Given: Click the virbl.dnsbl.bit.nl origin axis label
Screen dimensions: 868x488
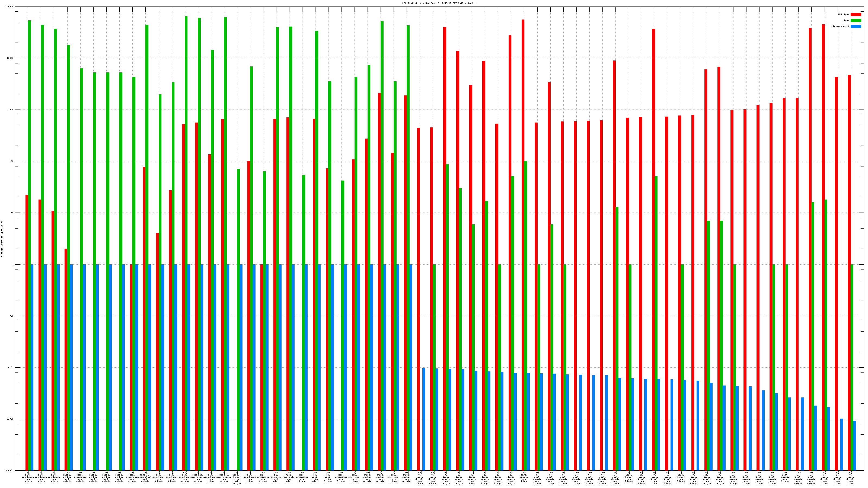Looking at the screenshot, I should click(x=237, y=477).
